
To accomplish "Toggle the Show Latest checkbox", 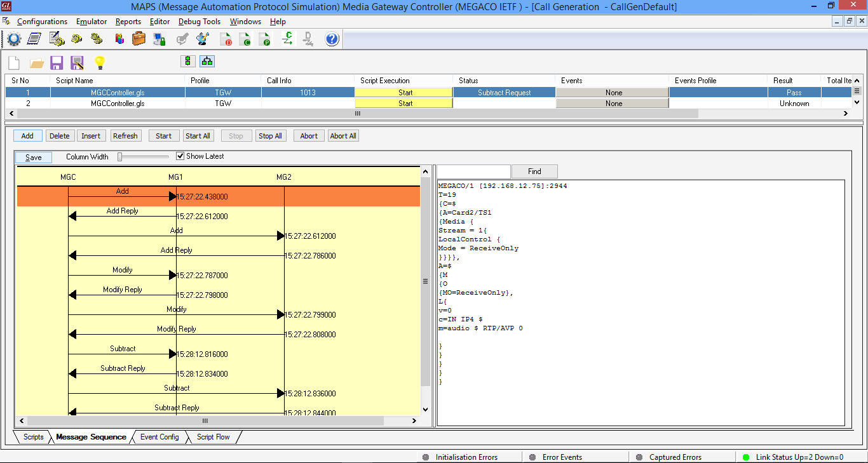I will pos(180,156).
